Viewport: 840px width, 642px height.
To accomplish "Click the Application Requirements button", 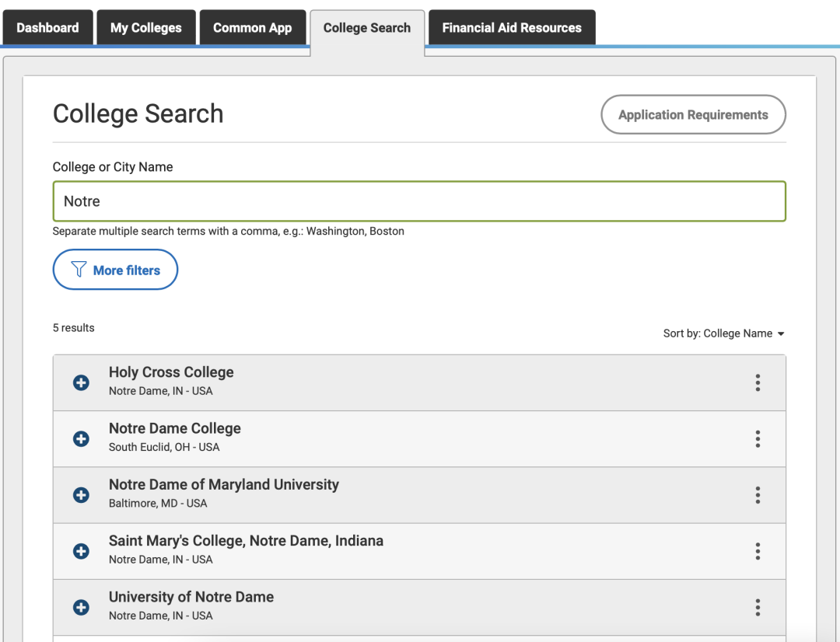I will (x=693, y=115).
